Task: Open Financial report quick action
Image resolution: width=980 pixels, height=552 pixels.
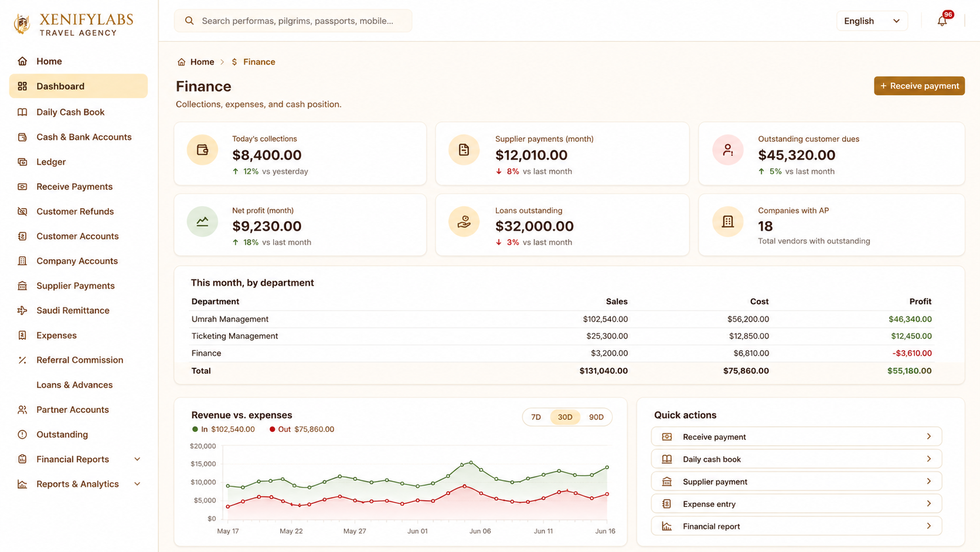Action: click(x=796, y=526)
